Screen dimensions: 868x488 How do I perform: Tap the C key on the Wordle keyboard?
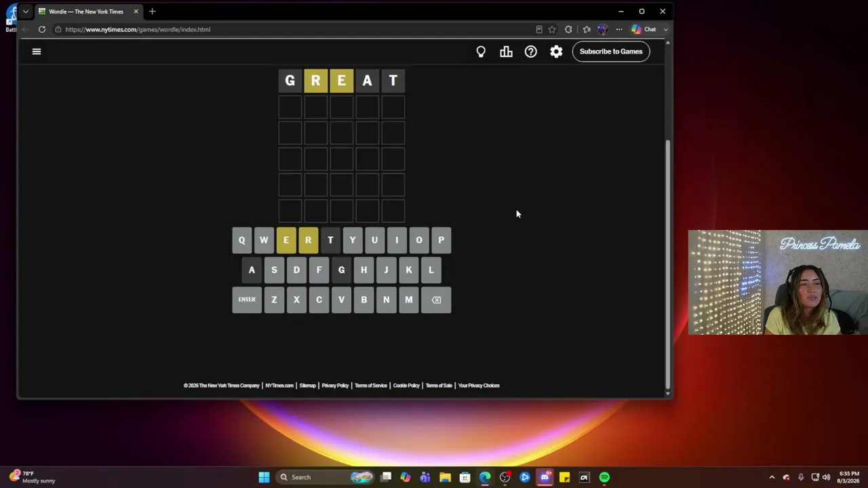click(319, 300)
